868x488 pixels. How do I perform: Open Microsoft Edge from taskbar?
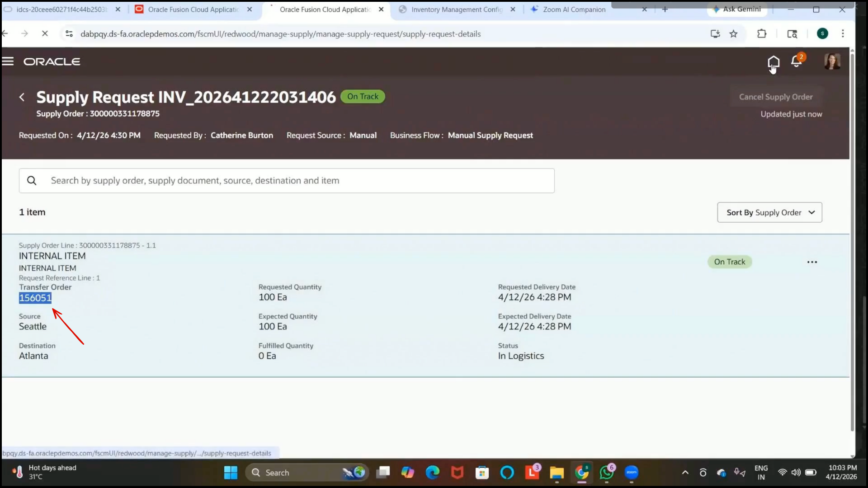click(x=433, y=473)
